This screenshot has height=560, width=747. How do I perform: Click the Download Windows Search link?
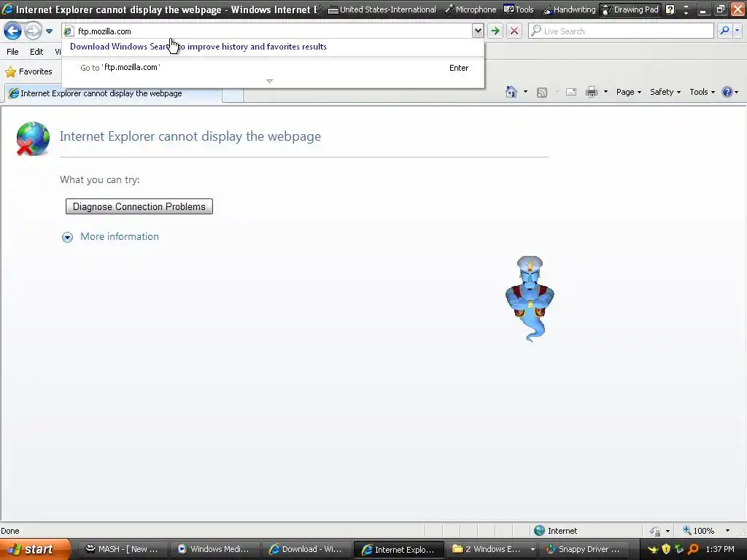pos(198,47)
